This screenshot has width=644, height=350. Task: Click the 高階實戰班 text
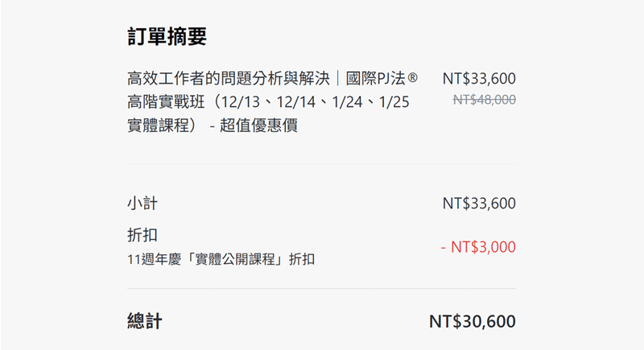point(161,102)
